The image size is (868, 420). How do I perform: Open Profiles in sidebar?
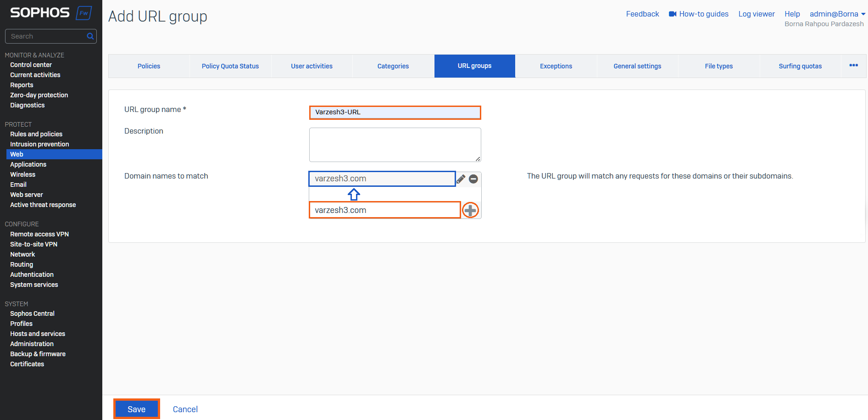21,324
